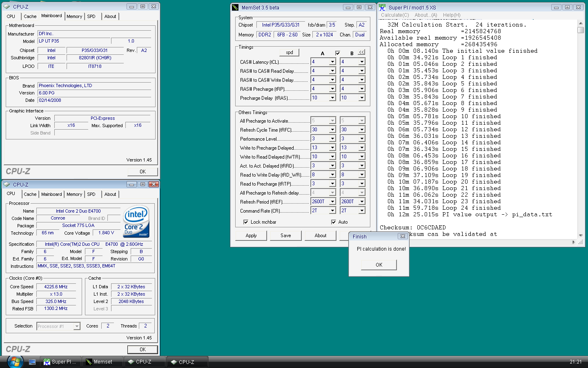Viewport: 588px width, 368px height.
Task: Open Refresh Cycle Time (tRFC) channel A dropdown
Action: click(332, 130)
